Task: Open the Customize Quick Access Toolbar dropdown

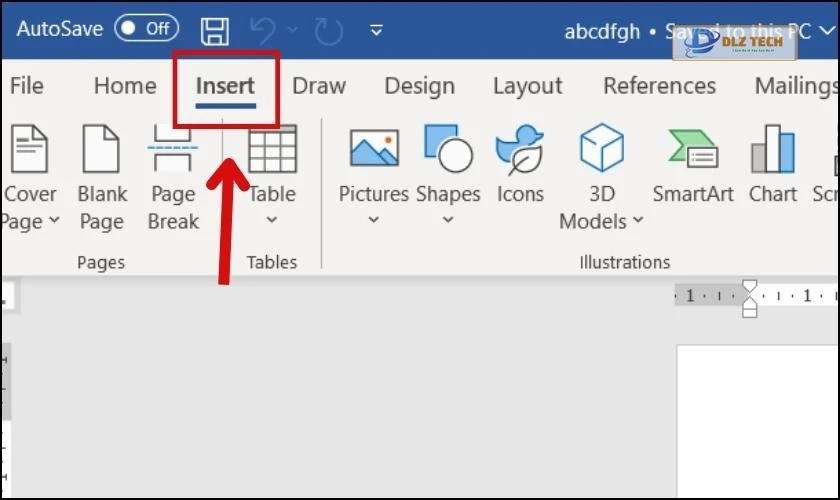Action: click(376, 30)
